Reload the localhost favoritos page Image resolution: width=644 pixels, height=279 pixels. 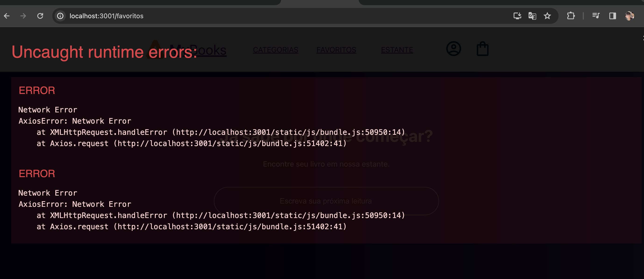40,16
